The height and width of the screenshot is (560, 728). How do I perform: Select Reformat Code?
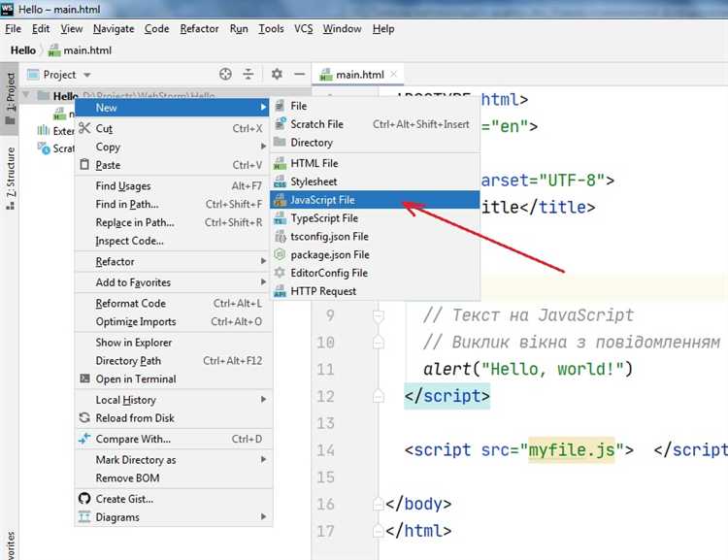click(174, 303)
